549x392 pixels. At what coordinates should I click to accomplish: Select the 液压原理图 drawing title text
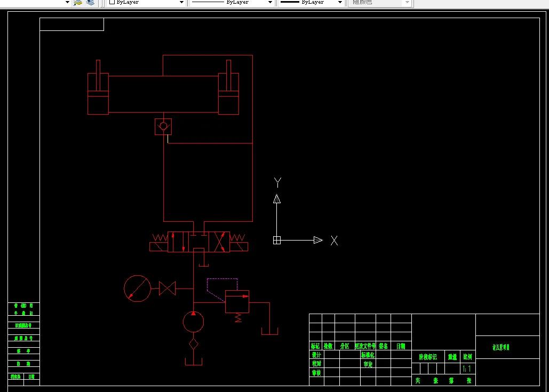pos(501,347)
